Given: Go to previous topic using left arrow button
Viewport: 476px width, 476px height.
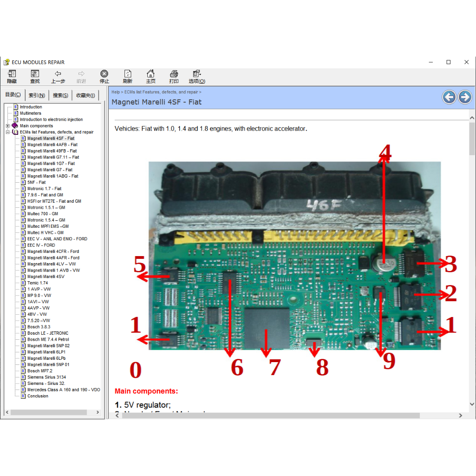Looking at the screenshot, I should (x=449, y=97).
